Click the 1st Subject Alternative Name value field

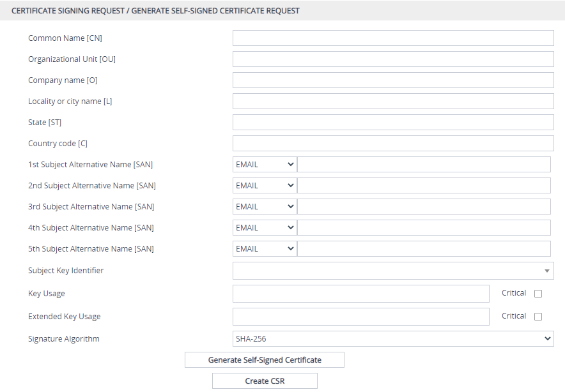pos(424,165)
